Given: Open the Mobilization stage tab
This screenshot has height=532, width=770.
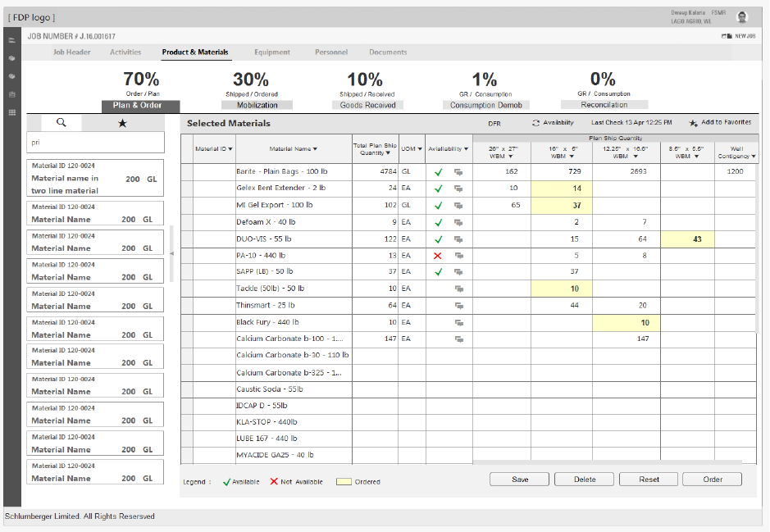Looking at the screenshot, I should pos(257,105).
